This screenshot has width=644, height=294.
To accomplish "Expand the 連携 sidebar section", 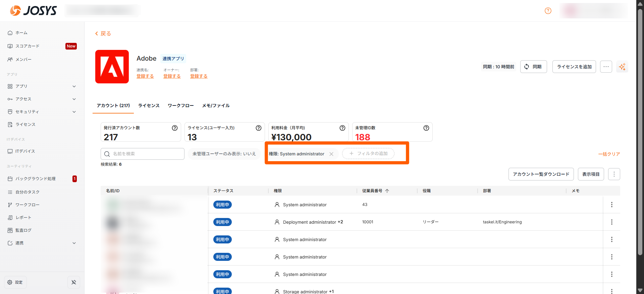I will (42, 243).
